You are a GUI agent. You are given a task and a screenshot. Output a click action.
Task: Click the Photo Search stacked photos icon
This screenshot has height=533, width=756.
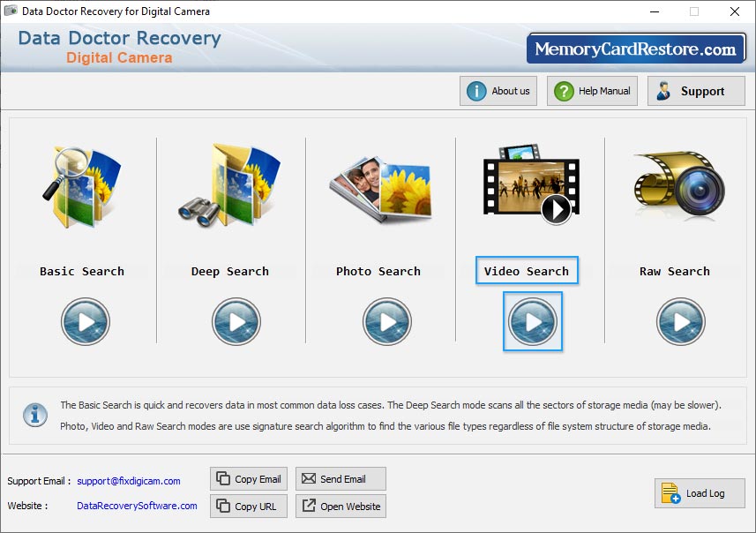pos(381,190)
